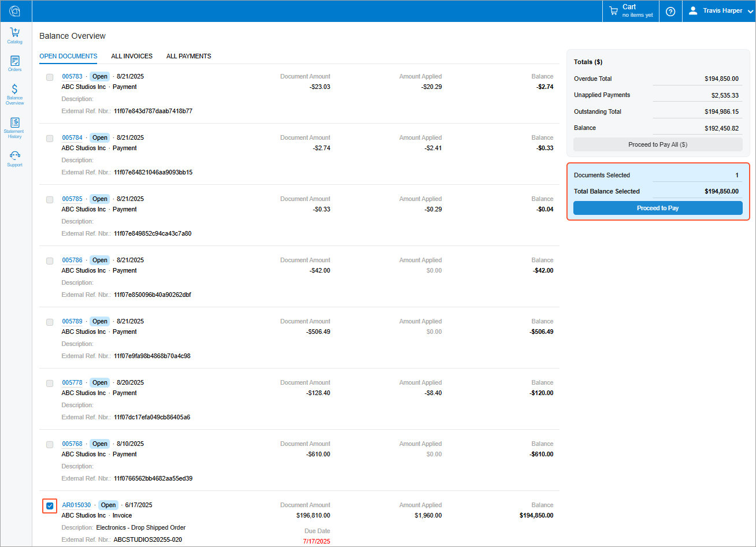Click the -$506.49 document amount

tap(318, 332)
